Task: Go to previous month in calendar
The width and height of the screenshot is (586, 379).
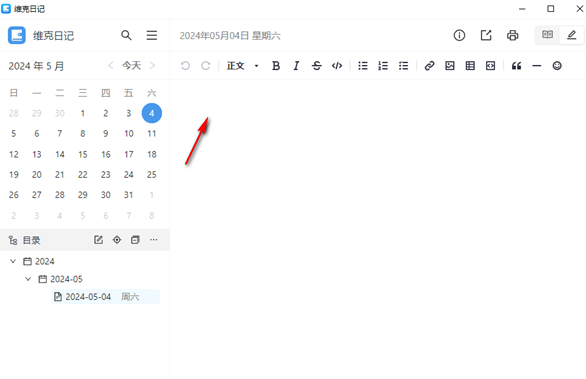Action: point(111,65)
